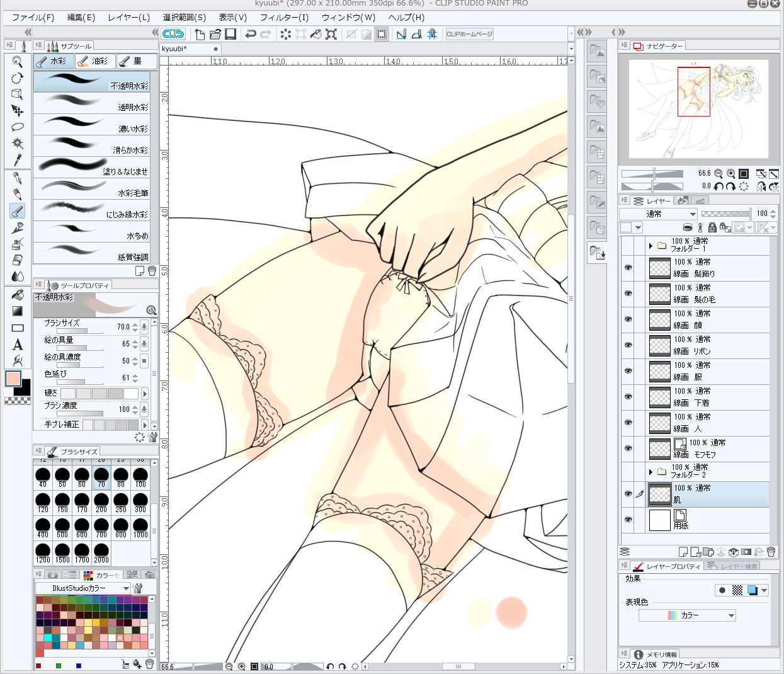Zoom in using navigator magnifier plus
Image resolution: width=784 pixels, height=674 pixels.
(x=731, y=173)
